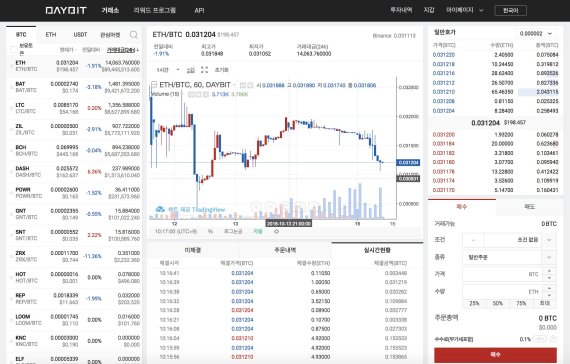Click the fullscreen chart icon
Viewport: 570px width, 364px height.
[x=204, y=70]
